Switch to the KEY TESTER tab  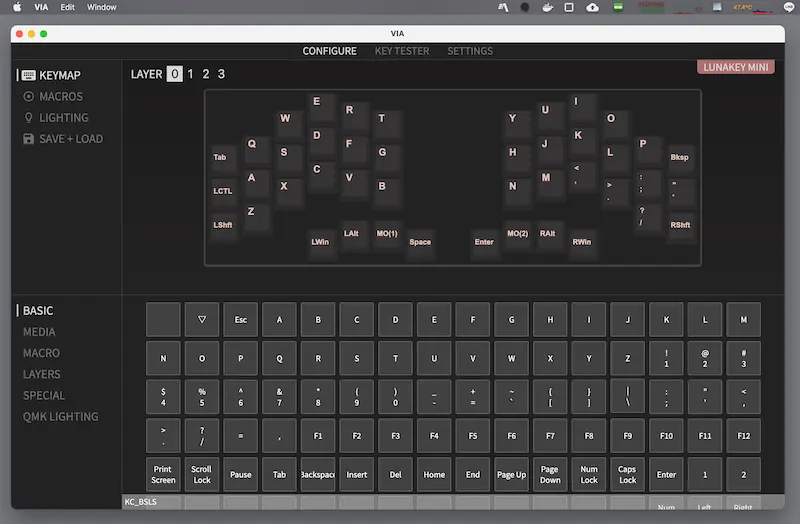coord(402,51)
